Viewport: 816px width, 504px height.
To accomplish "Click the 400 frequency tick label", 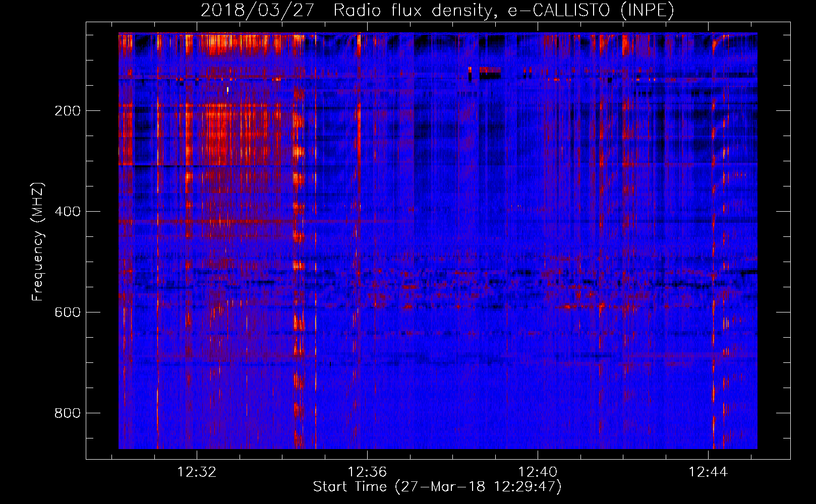I will [x=67, y=212].
